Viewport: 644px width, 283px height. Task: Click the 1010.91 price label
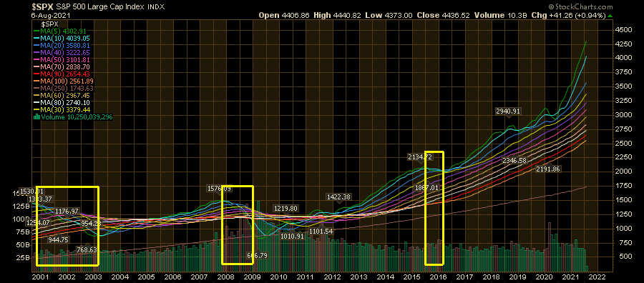coord(292,237)
